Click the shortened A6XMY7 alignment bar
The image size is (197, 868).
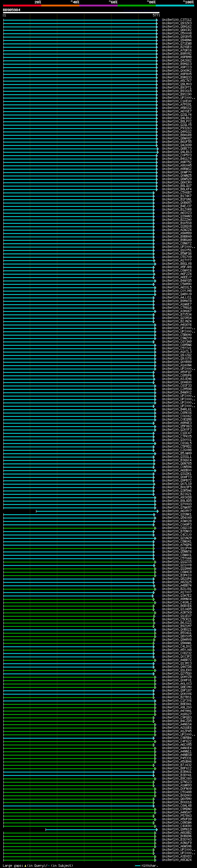point(96,511)
